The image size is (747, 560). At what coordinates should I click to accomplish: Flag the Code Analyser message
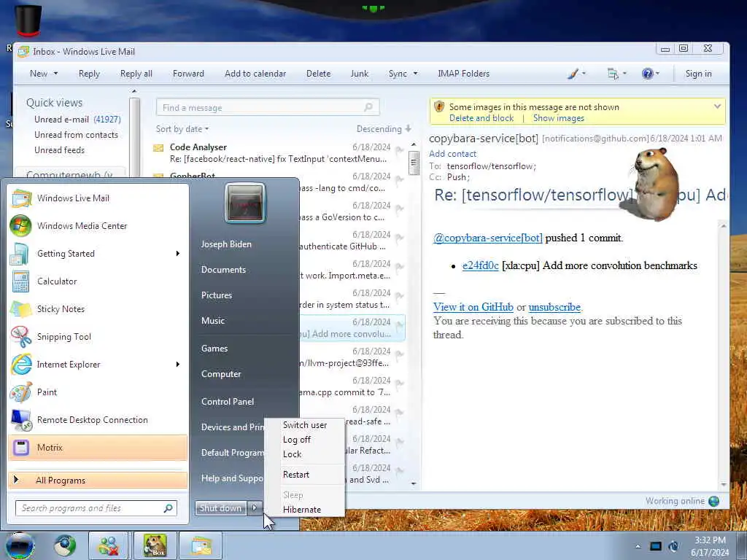(400, 150)
